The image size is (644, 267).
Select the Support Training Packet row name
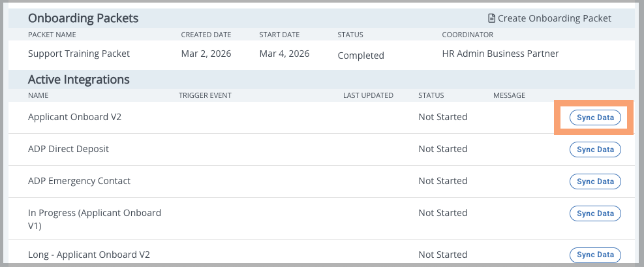(79, 54)
